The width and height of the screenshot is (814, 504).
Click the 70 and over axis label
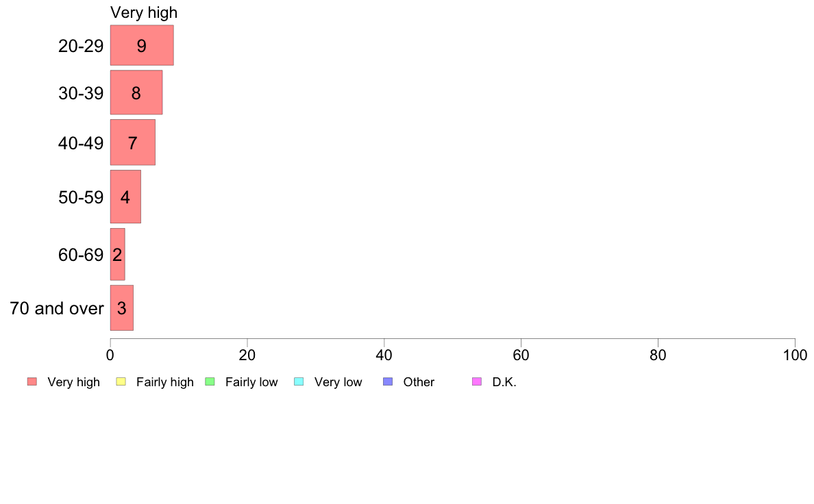57,308
